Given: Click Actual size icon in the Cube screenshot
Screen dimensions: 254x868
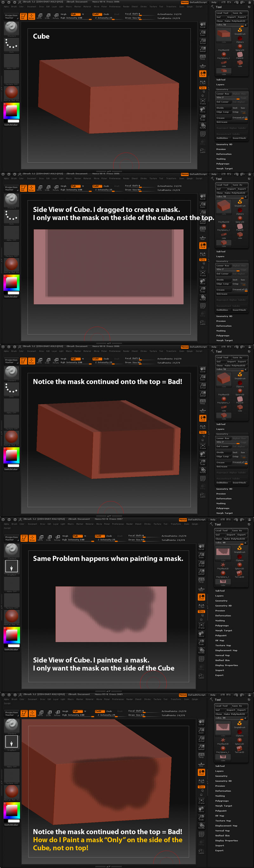Looking at the screenshot, I should click(x=203, y=41).
